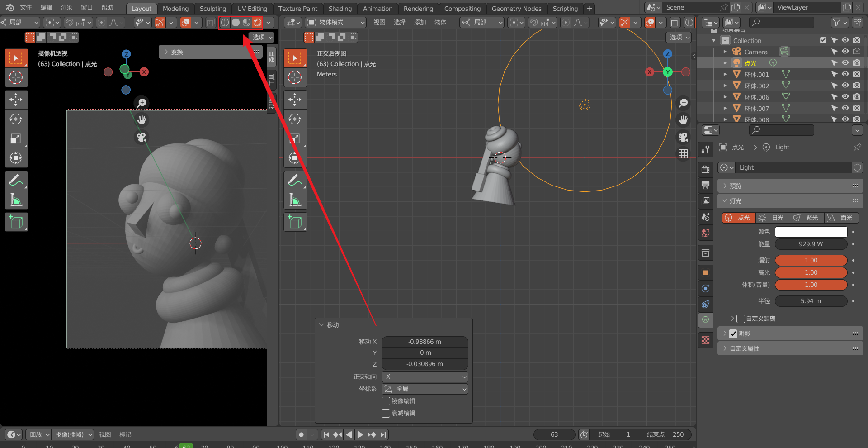Open the 文件 menu
Viewport: 868px width, 448px height.
coord(26,7)
